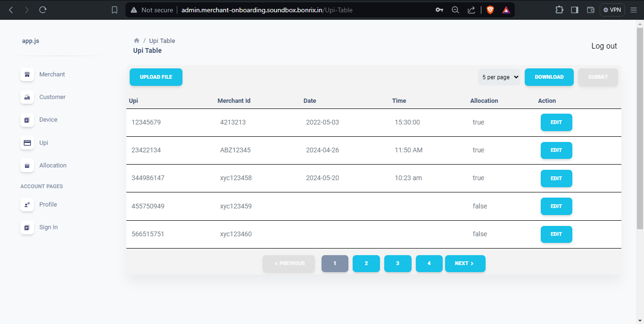Select the Customer sidebar icon
Viewport: 644px width, 324px height.
tap(27, 97)
